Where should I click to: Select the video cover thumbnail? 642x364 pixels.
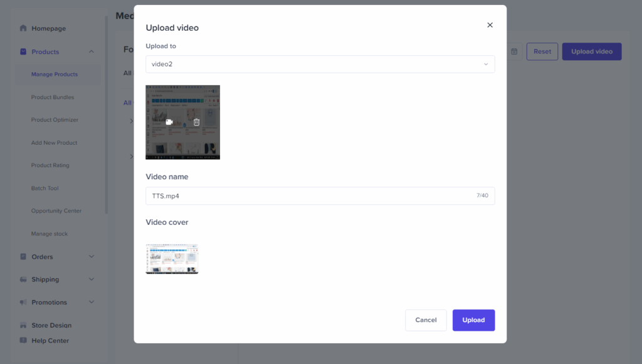pyautogui.click(x=172, y=258)
